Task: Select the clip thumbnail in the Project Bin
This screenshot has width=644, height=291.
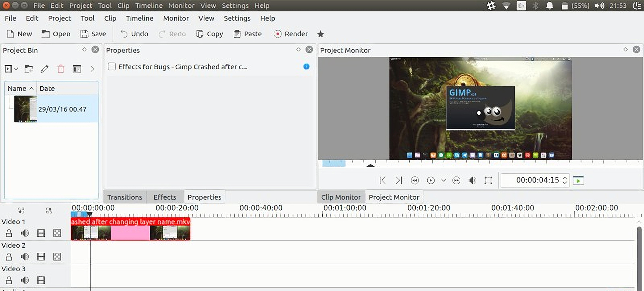Action: coord(26,109)
